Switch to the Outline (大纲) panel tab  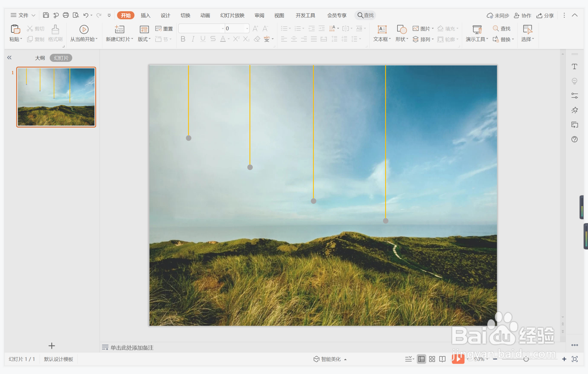[x=40, y=58]
